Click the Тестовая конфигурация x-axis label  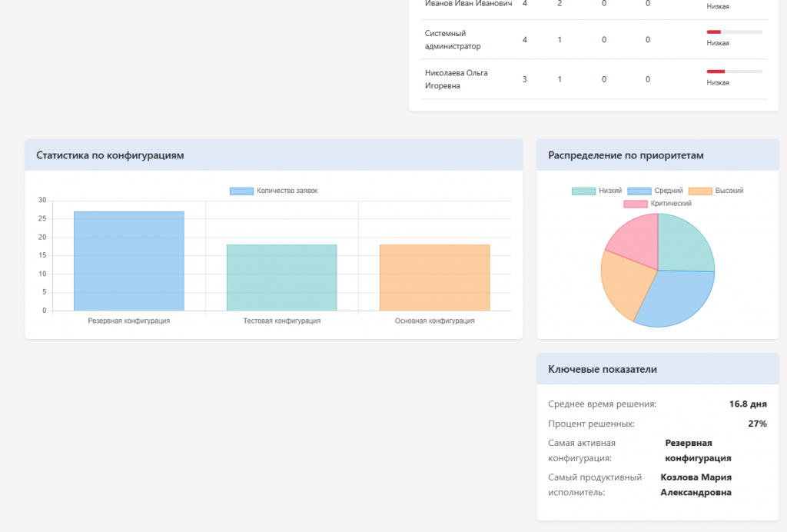281,321
